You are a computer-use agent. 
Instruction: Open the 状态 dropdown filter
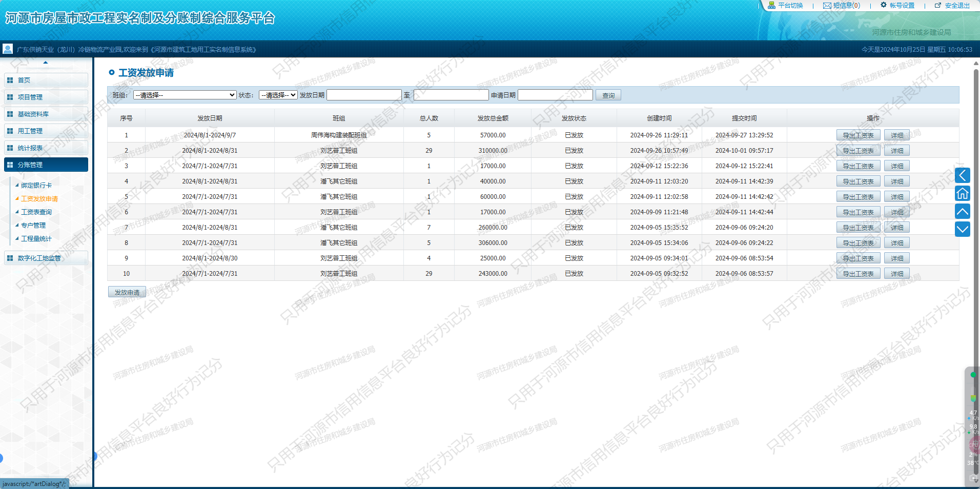coord(278,95)
